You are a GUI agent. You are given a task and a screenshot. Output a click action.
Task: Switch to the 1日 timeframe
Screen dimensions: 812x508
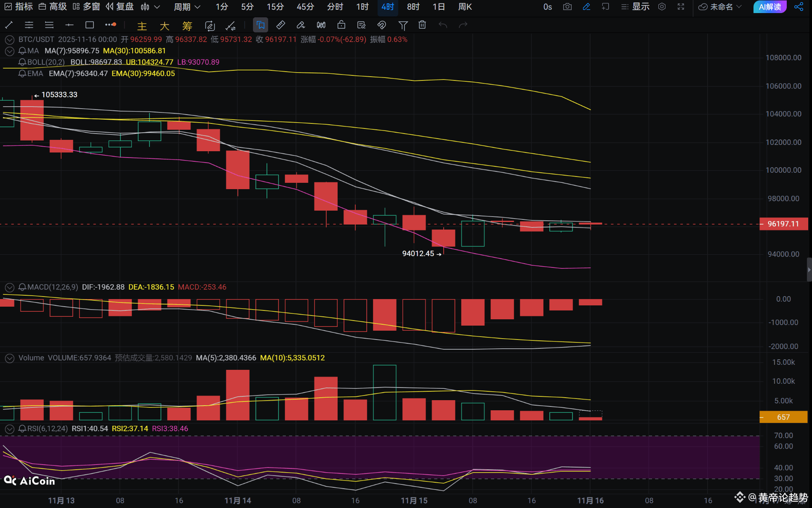pyautogui.click(x=438, y=7)
